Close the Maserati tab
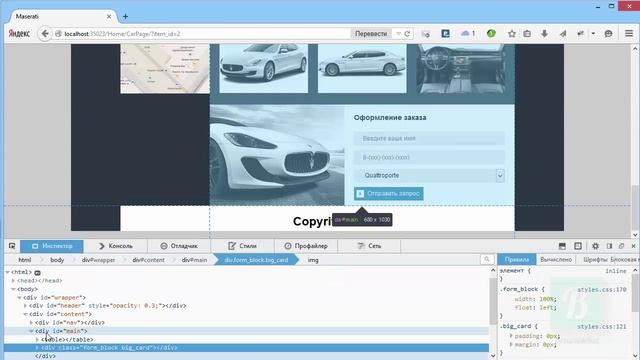640x360 pixels. click(x=109, y=16)
